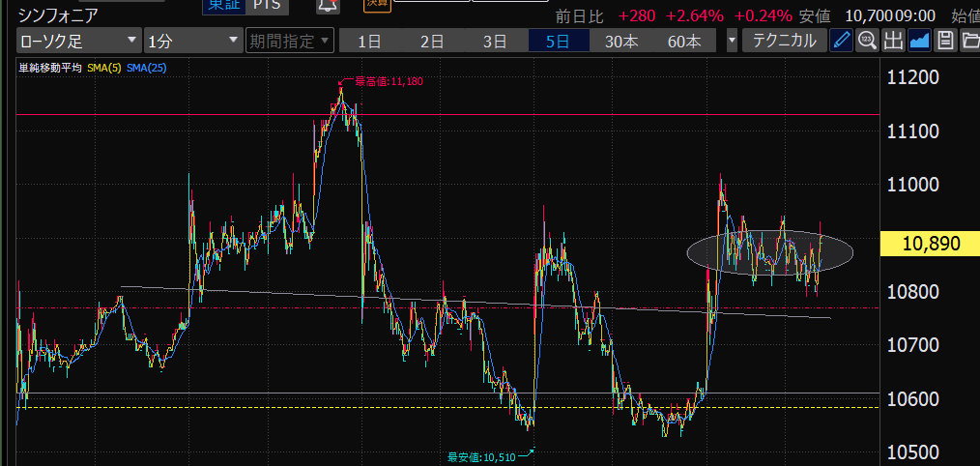
Task: Select the 30本 range tab
Action: point(621,41)
